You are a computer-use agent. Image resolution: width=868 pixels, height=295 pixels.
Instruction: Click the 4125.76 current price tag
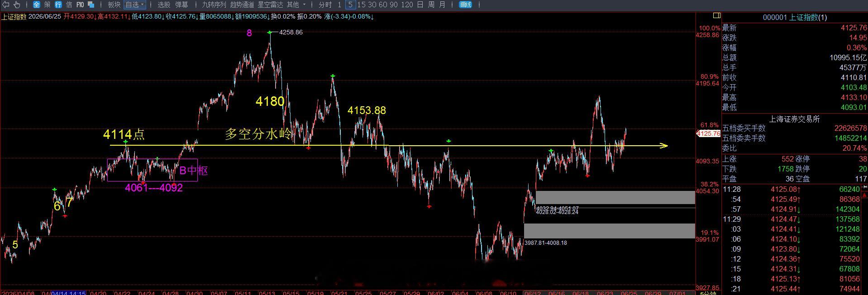point(708,133)
